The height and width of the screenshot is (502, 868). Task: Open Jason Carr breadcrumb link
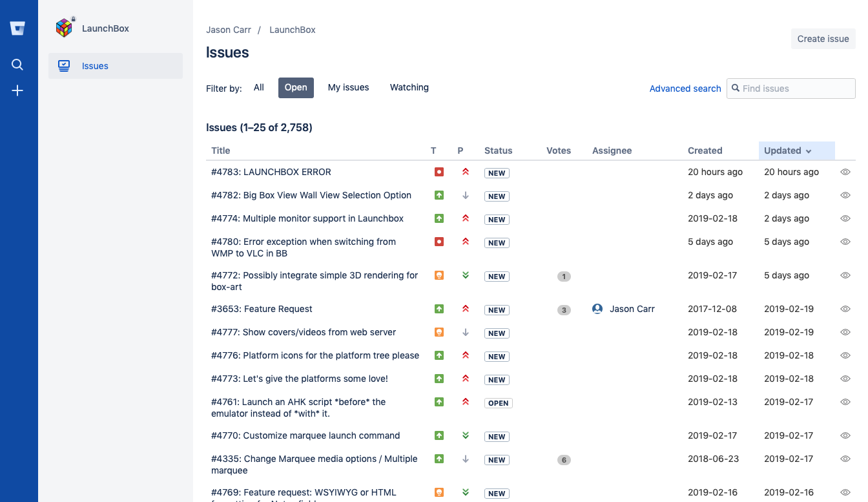point(229,30)
